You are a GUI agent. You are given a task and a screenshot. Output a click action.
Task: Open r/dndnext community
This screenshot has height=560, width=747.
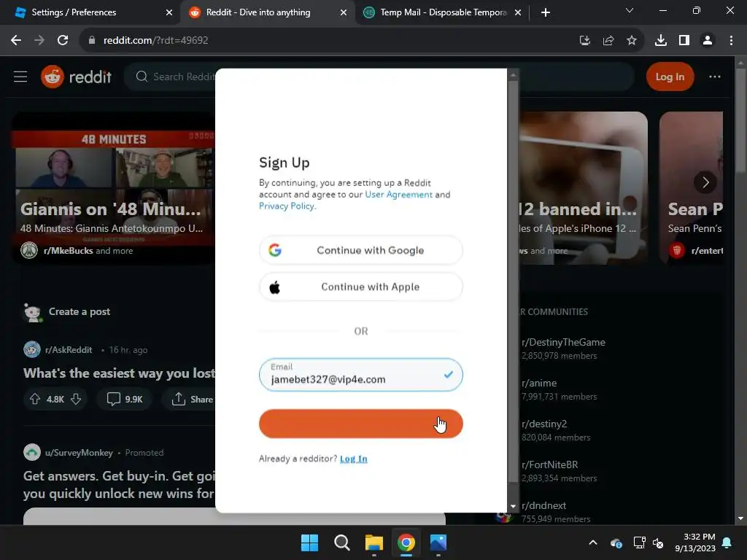pos(543,506)
